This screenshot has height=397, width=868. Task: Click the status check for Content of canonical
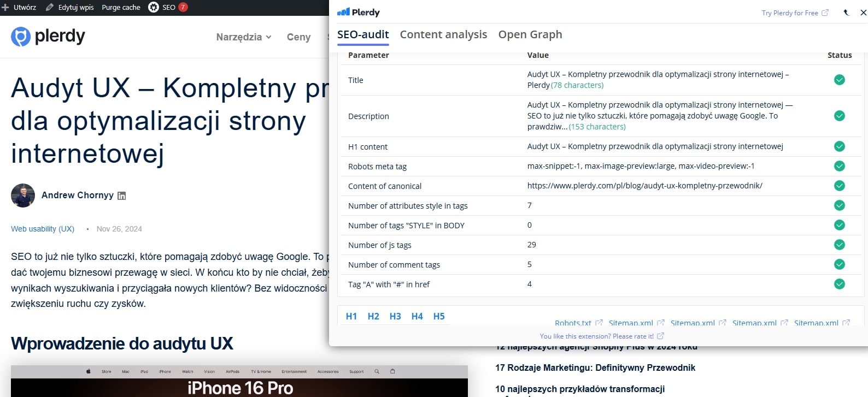[840, 186]
